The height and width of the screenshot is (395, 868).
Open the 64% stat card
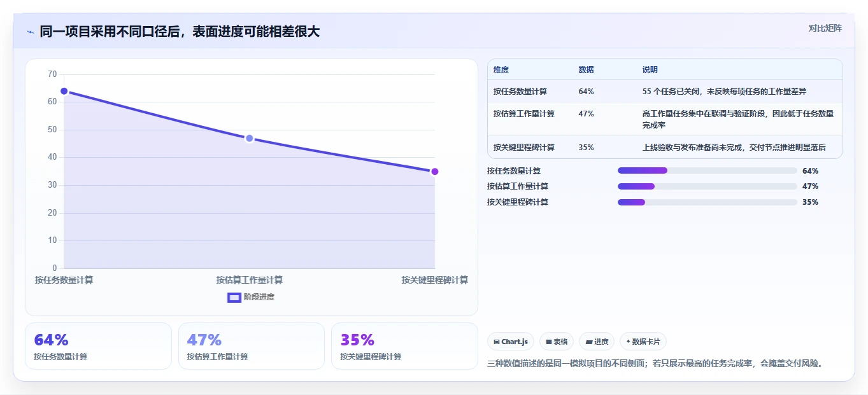[98, 346]
